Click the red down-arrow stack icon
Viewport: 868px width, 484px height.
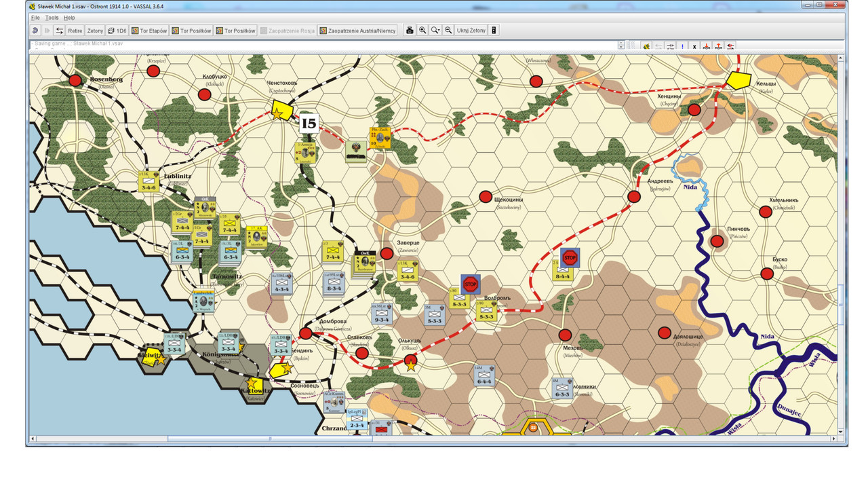coord(707,46)
